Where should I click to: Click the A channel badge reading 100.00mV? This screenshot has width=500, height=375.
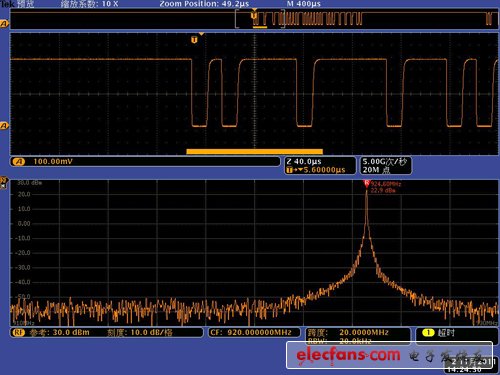19,162
